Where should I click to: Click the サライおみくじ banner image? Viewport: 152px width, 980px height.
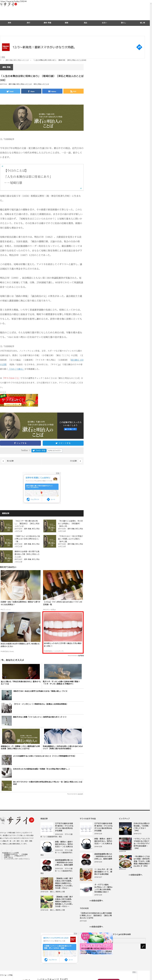point(19,400)
